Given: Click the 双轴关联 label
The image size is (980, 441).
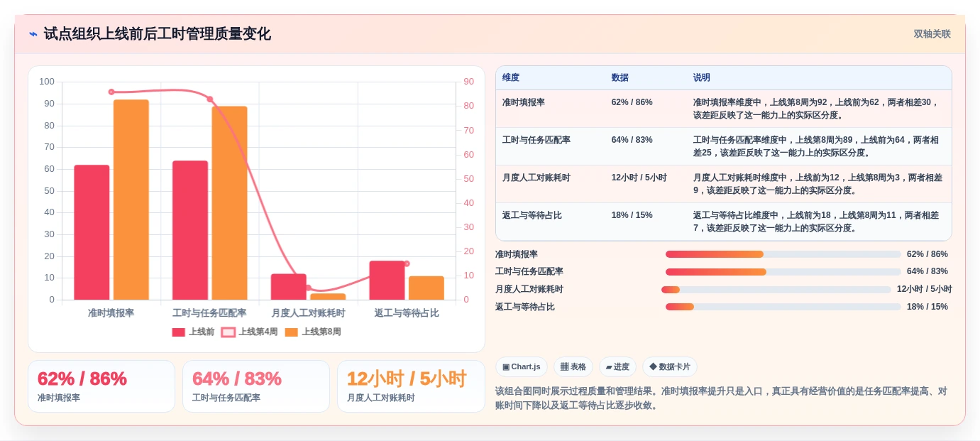Looking at the screenshot, I should (x=932, y=34).
